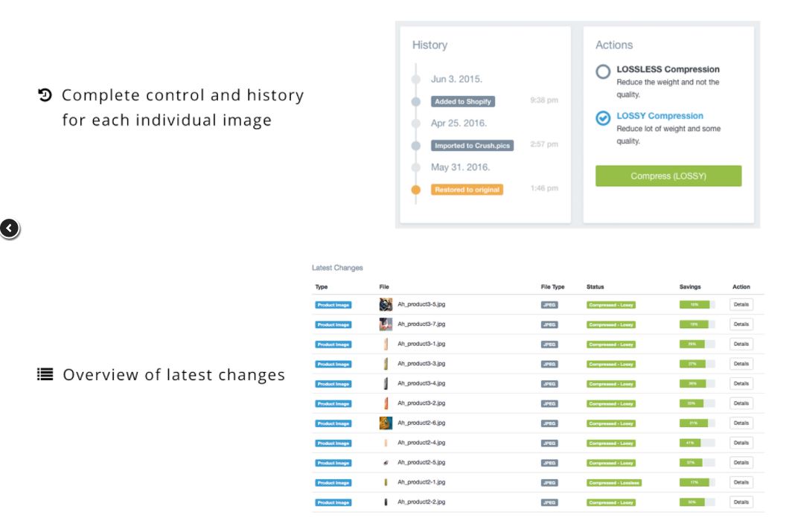Screen dimensions: 792x532
Task: Click the Savings column header
Action: (x=690, y=286)
